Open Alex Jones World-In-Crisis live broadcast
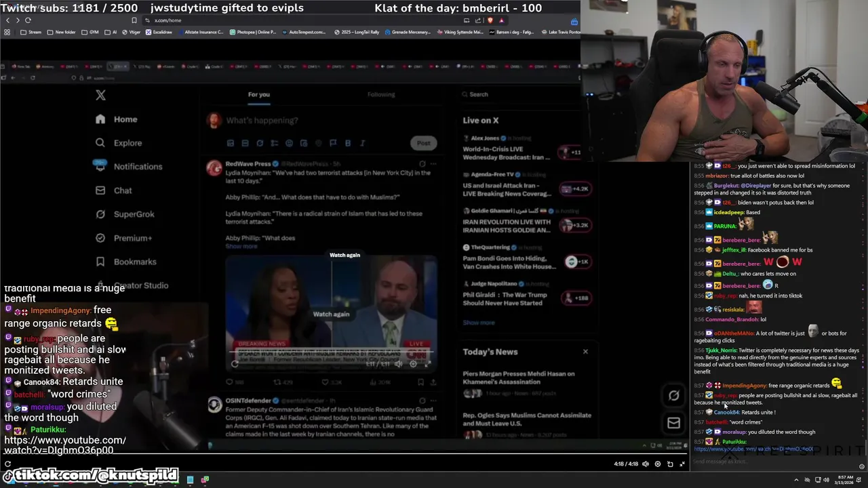 522,148
